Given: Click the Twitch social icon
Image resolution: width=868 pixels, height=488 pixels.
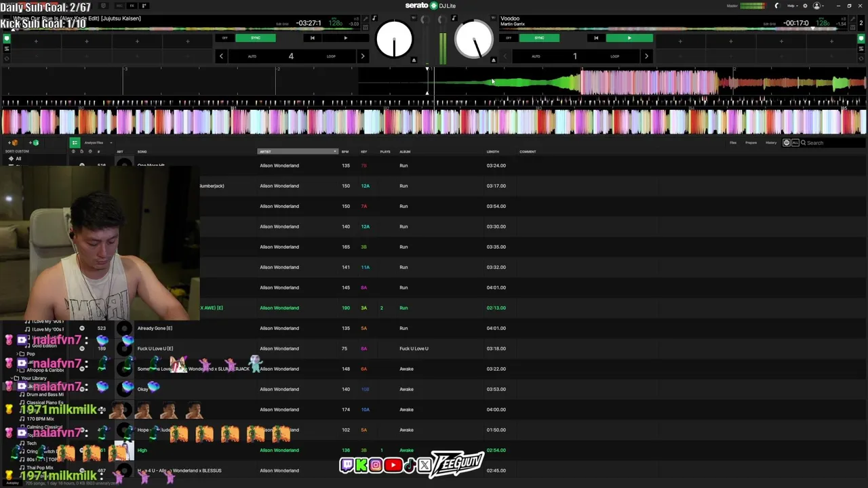Looking at the screenshot, I should (347, 465).
